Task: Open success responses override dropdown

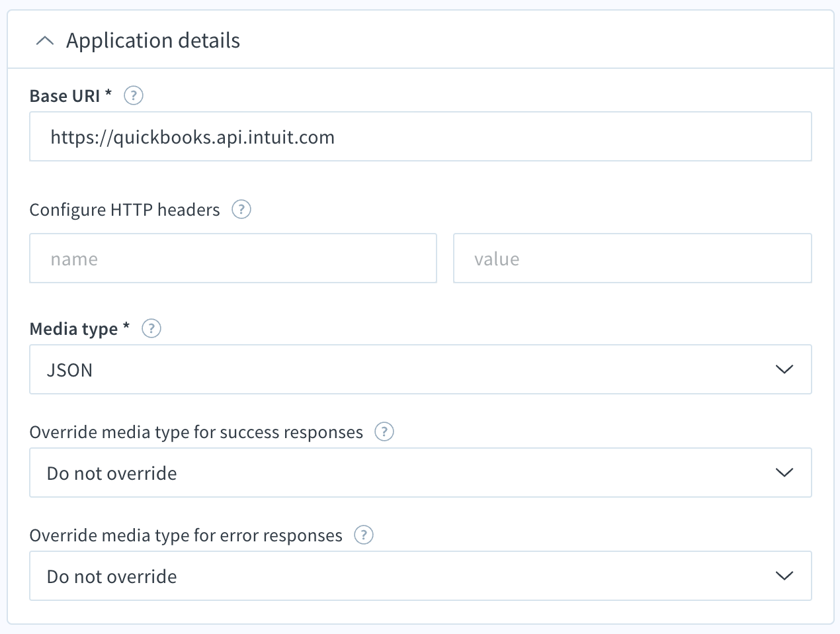Action: [421, 473]
